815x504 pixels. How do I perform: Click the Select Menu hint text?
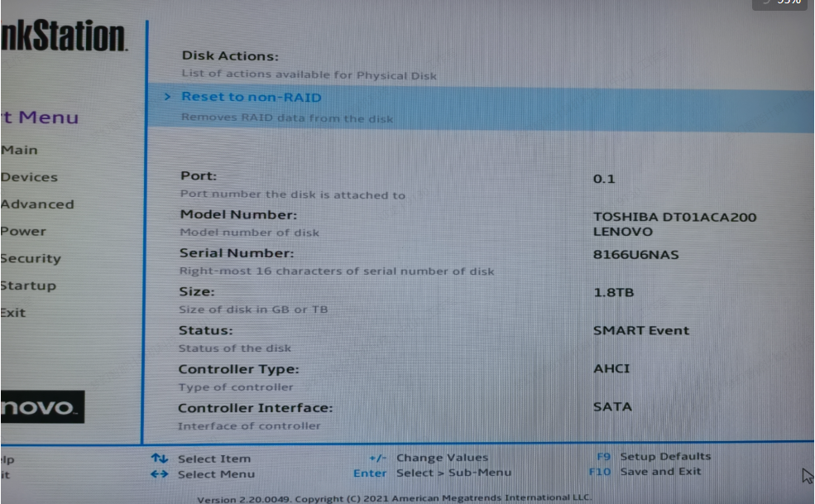pos(216,474)
